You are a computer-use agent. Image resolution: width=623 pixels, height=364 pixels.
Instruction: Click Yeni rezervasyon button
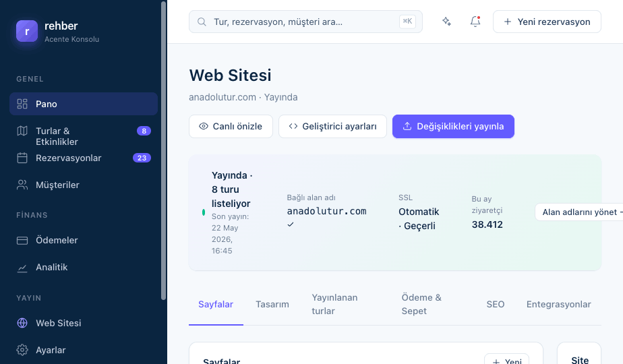tap(547, 22)
